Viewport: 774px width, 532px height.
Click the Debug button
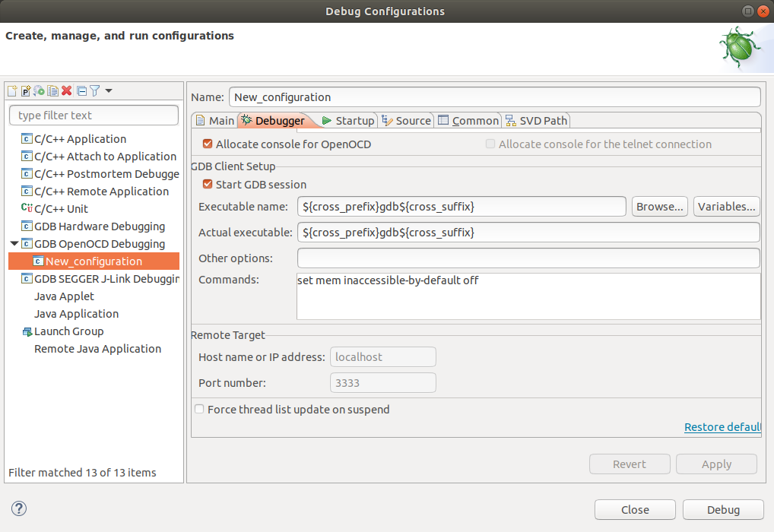pos(723,509)
